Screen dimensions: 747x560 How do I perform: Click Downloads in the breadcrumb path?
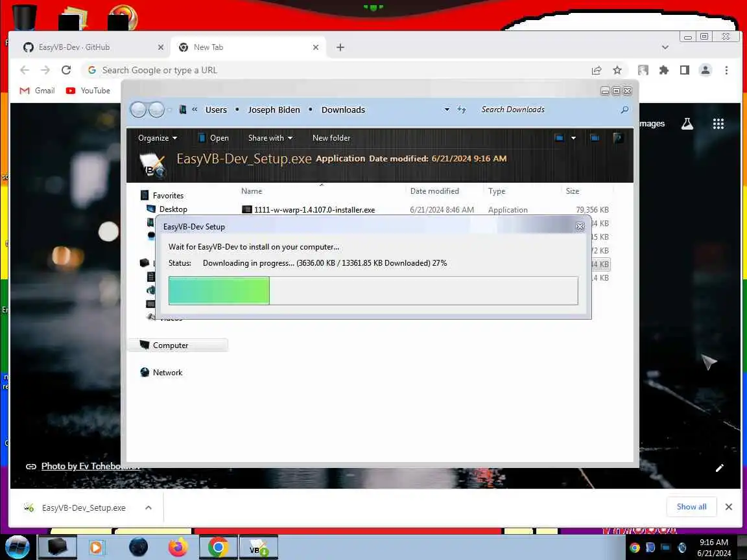(343, 110)
